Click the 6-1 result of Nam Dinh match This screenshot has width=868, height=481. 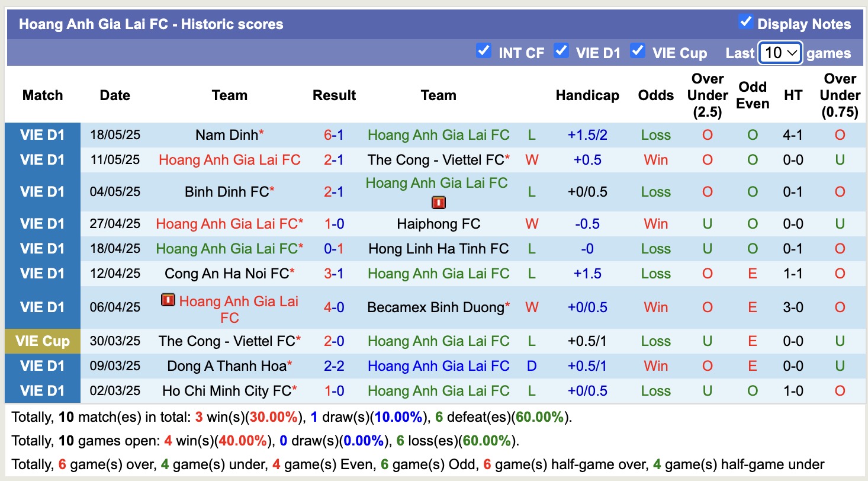[x=334, y=134]
